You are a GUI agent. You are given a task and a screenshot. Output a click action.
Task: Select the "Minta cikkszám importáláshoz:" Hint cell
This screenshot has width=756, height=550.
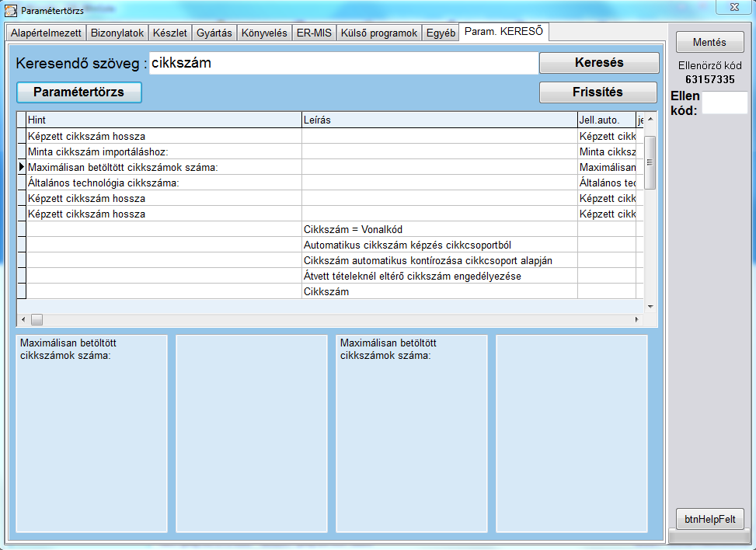coord(164,151)
